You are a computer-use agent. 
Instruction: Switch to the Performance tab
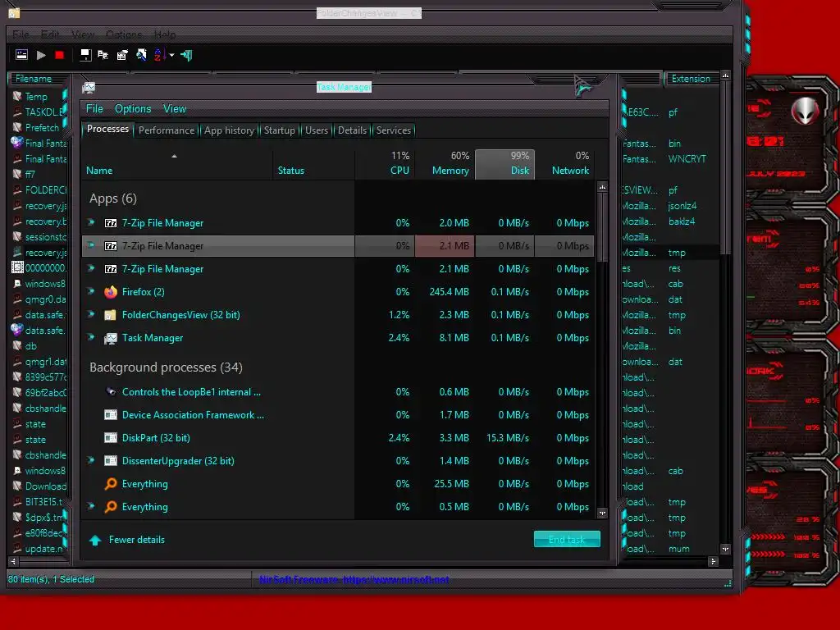tap(167, 130)
